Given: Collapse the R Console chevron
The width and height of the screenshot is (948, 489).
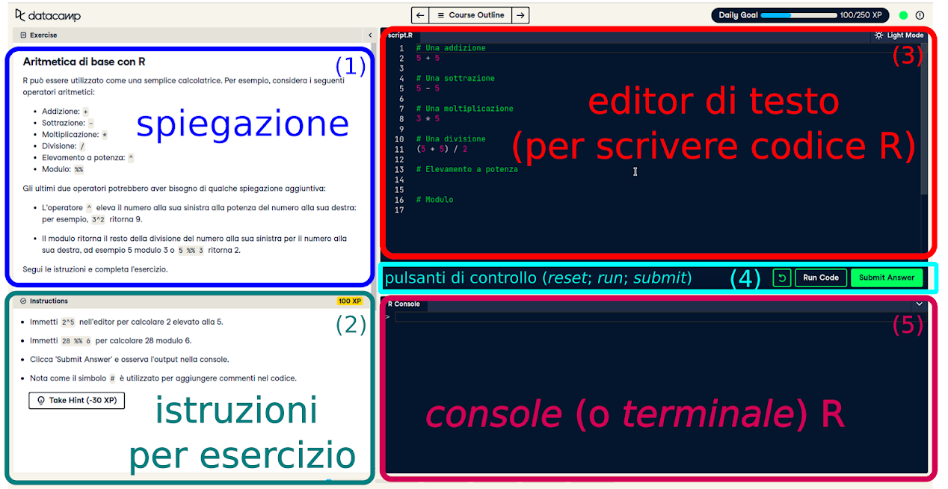Looking at the screenshot, I should [919, 304].
